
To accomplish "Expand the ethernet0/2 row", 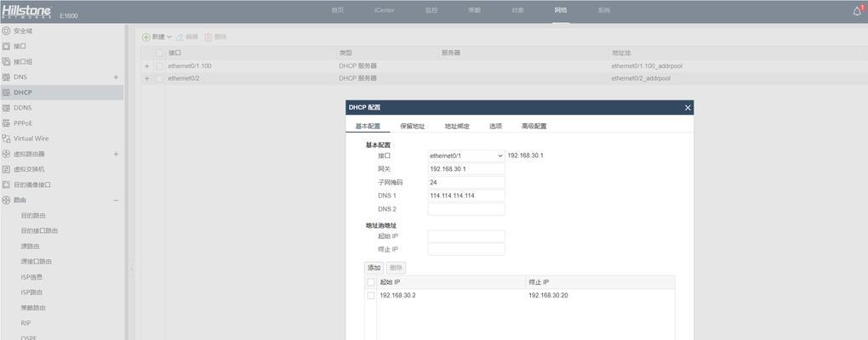I will tap(146, 78).
